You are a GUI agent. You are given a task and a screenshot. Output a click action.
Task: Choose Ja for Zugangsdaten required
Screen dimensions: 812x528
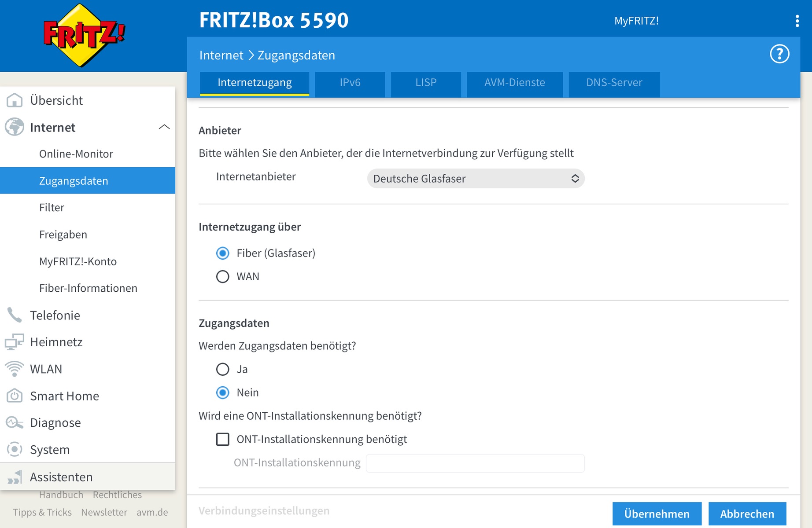point(223,369)
